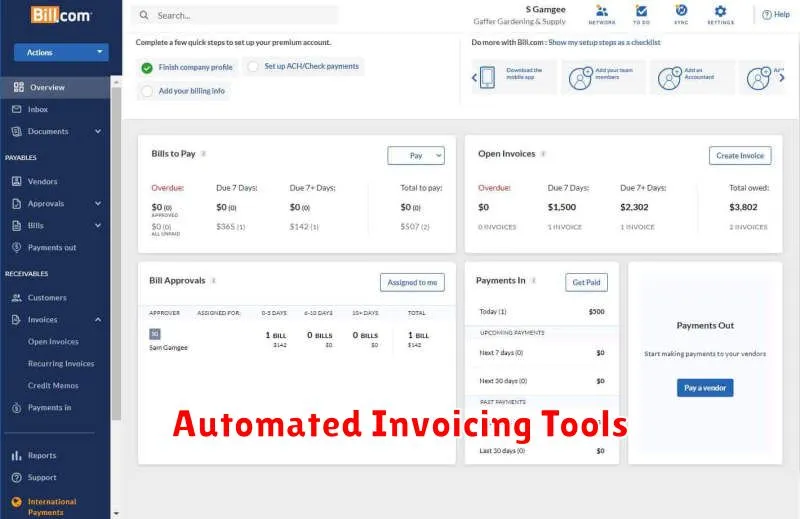Expand the Bills menu chevron

[97, 225]
